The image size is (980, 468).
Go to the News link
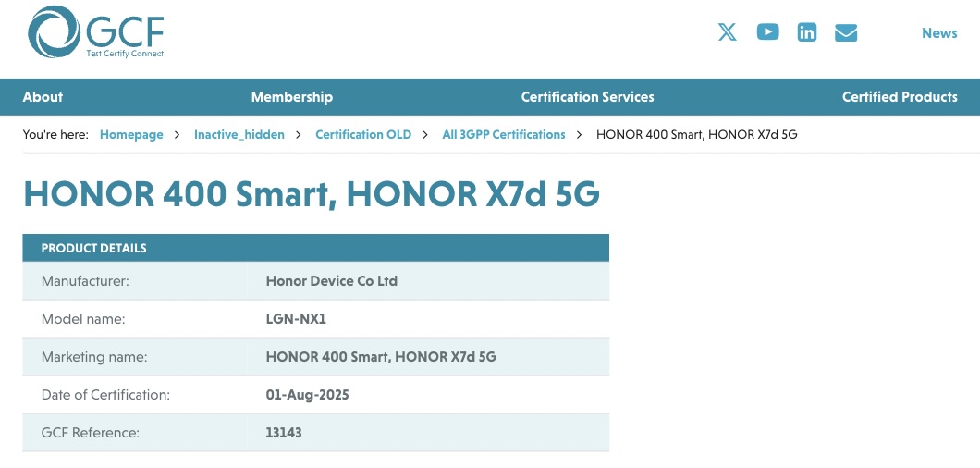tap(939, 33)
